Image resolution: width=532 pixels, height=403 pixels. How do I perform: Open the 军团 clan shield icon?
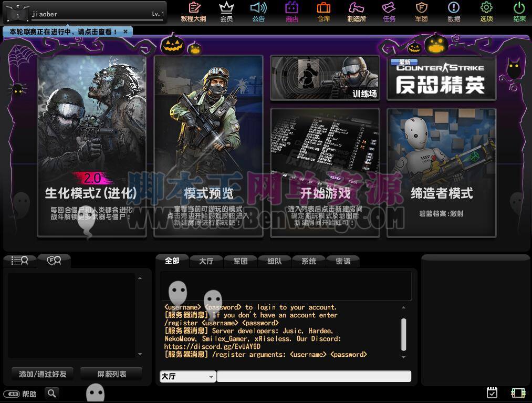(x=421, y=12)
